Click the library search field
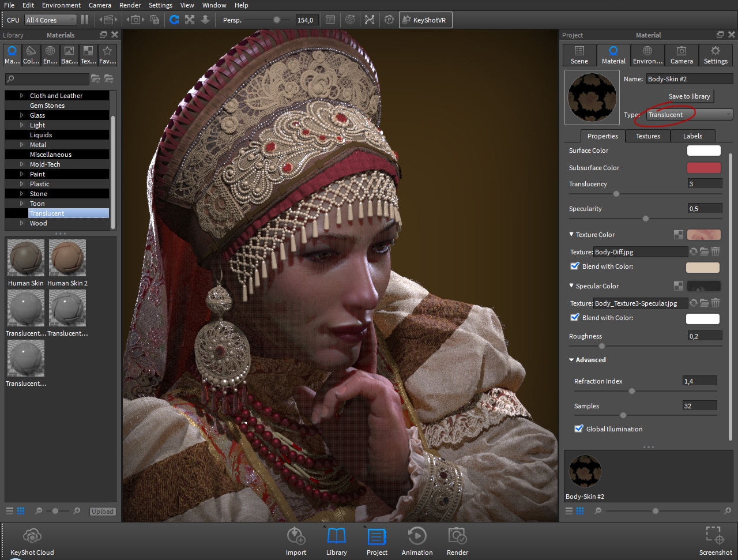The image size is (738, 560). (x=47, y=79)
